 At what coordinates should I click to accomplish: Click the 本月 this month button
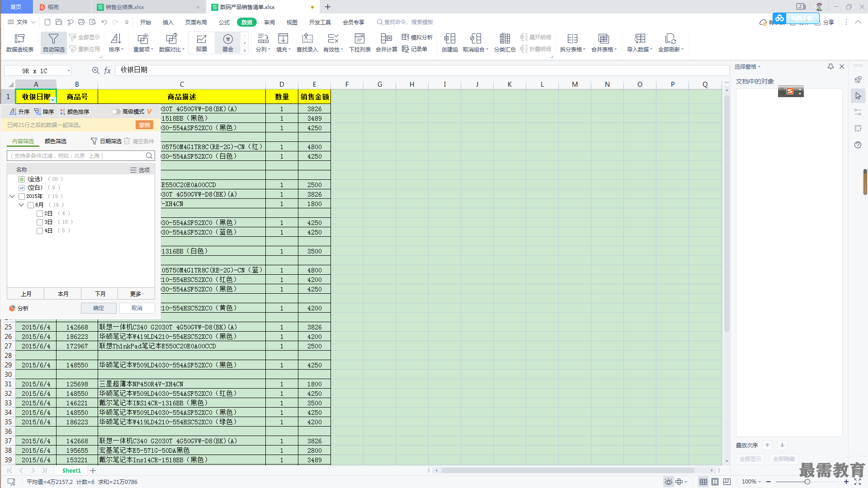tap(63, 294)
